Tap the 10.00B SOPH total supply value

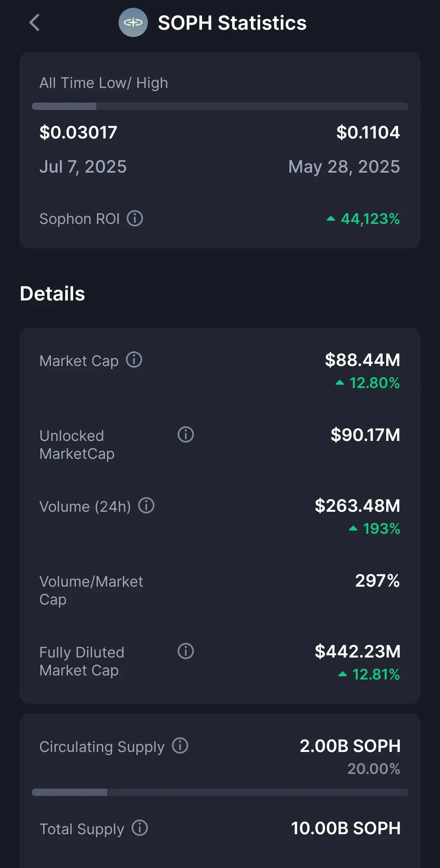tap(346, 828)
